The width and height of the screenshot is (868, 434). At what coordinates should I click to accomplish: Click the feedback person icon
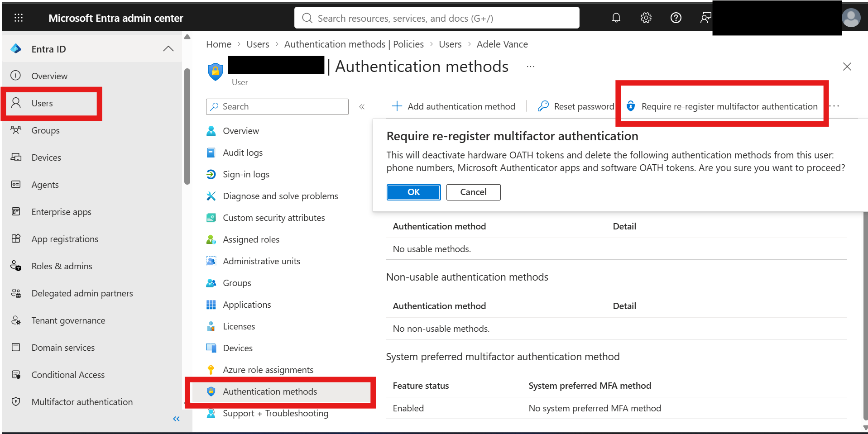(705, 18)
